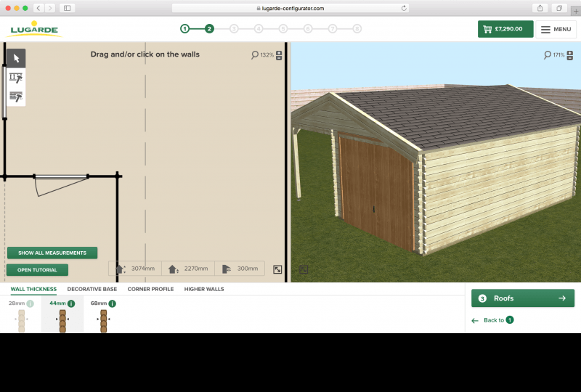Click the door in the floor plan
The height and width of the screenshot is (392, 581).
click(61, 184)
